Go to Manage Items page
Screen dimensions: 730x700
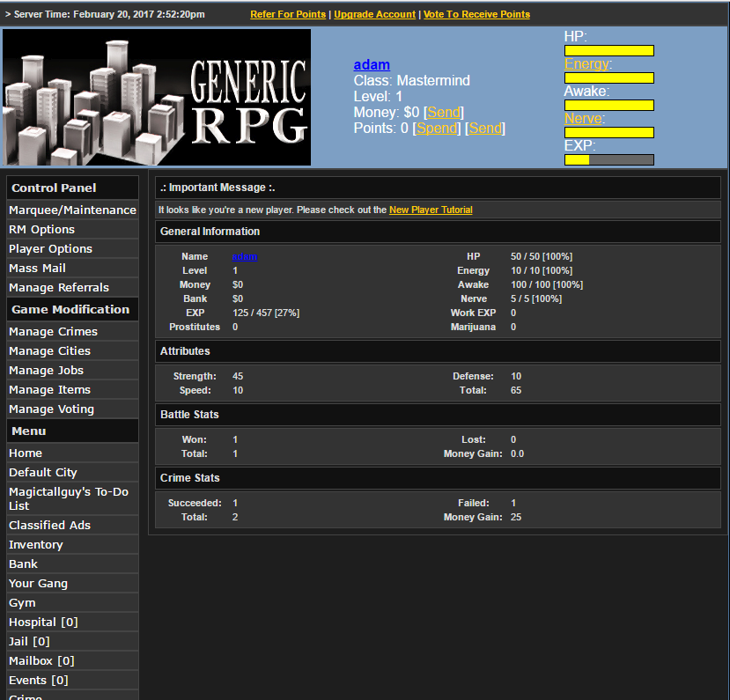[49, 390]
